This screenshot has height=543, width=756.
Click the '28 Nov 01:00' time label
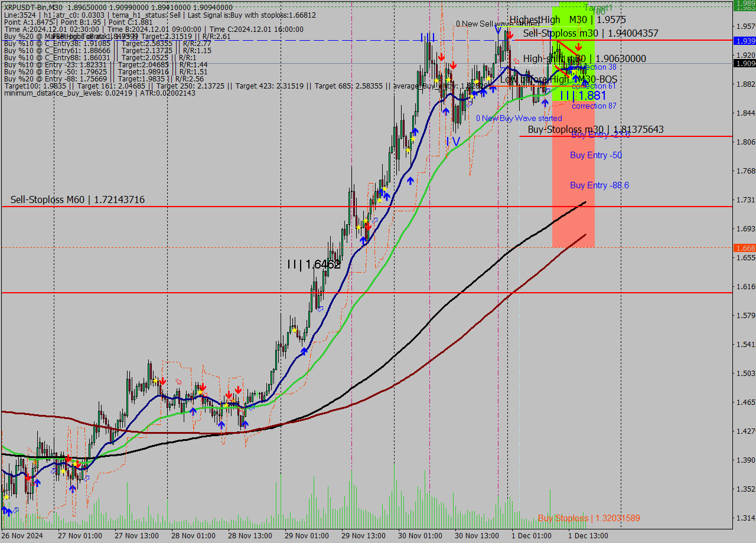(x=194, y=536)
